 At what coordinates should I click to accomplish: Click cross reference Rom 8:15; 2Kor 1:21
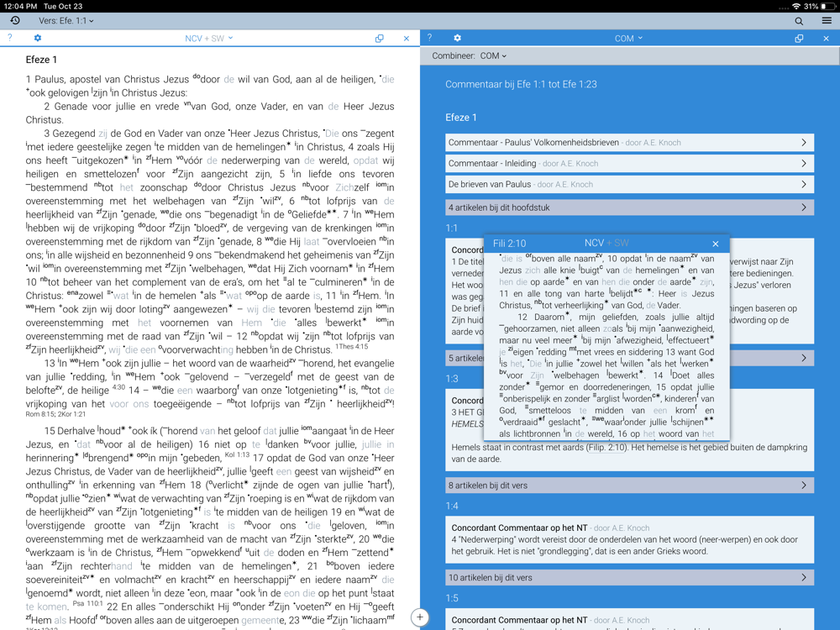[55, 414]
